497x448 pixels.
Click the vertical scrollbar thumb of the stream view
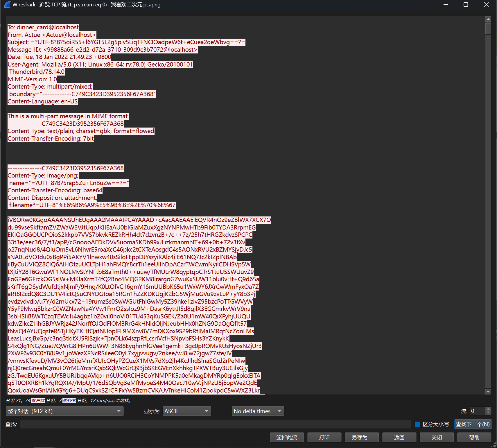point(488,29)
